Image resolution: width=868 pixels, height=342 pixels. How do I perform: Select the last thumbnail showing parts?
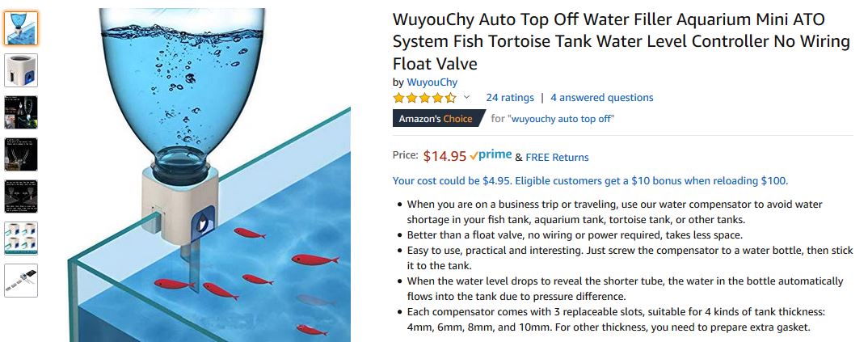tap(20, 281)
